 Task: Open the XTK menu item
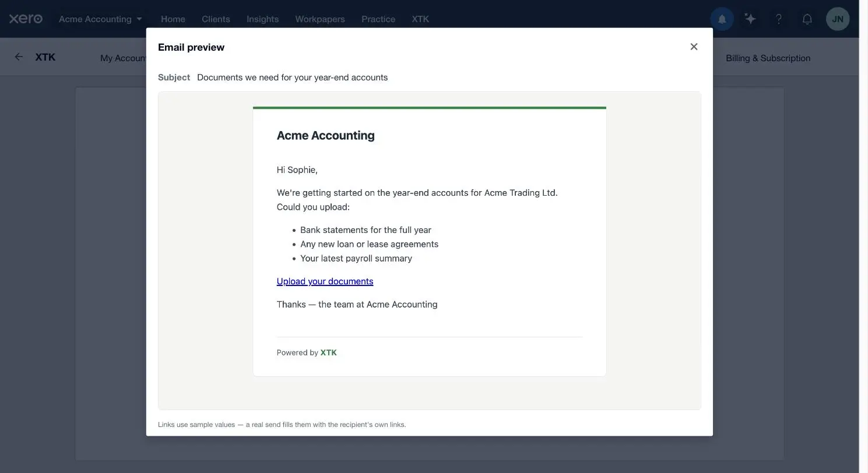(x=420, y=19)
